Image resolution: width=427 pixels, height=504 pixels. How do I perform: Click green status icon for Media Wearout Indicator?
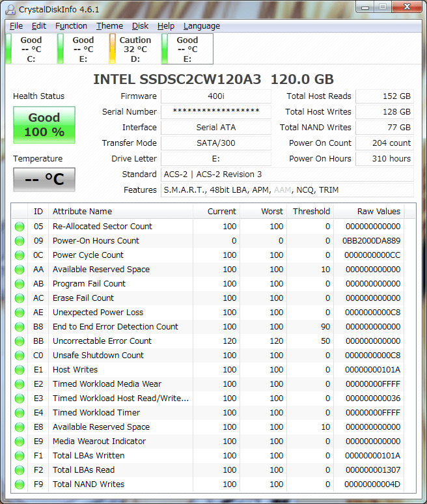[20, 441]
